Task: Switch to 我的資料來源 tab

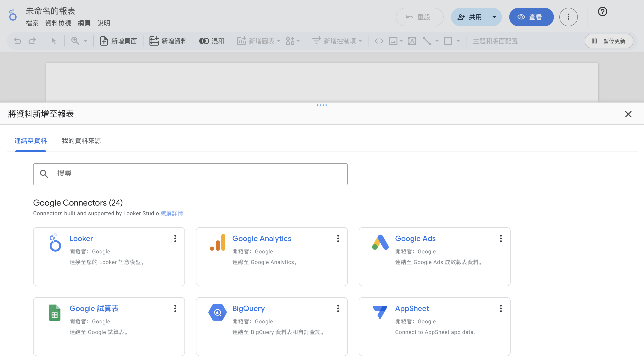Action: point(81,141)
